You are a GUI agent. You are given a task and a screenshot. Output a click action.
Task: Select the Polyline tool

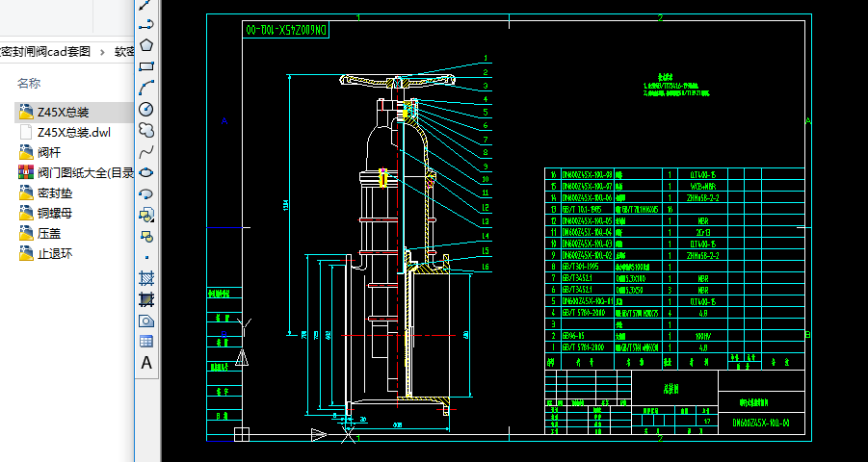point(145,24)
